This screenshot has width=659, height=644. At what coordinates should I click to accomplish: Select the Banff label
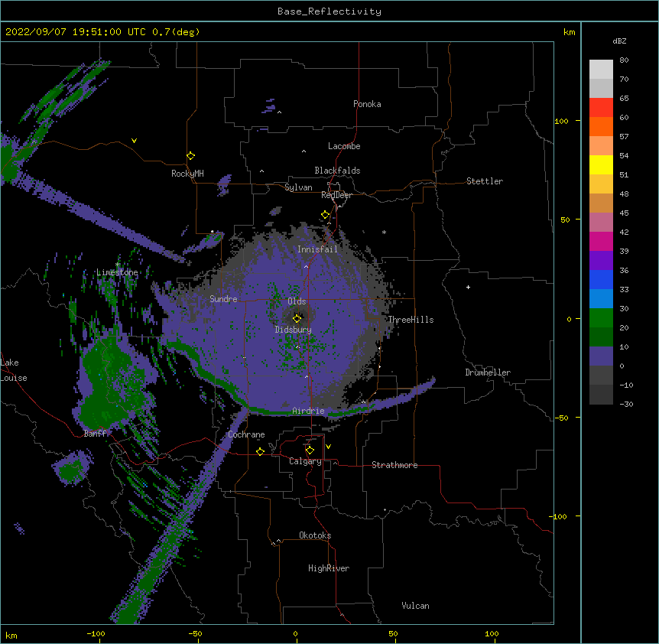[x=95, y=434]
